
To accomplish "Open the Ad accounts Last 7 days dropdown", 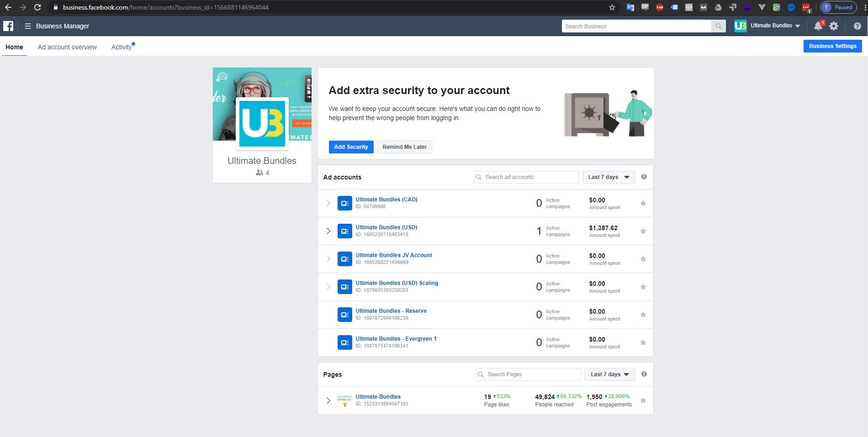I will click(609, 177).
